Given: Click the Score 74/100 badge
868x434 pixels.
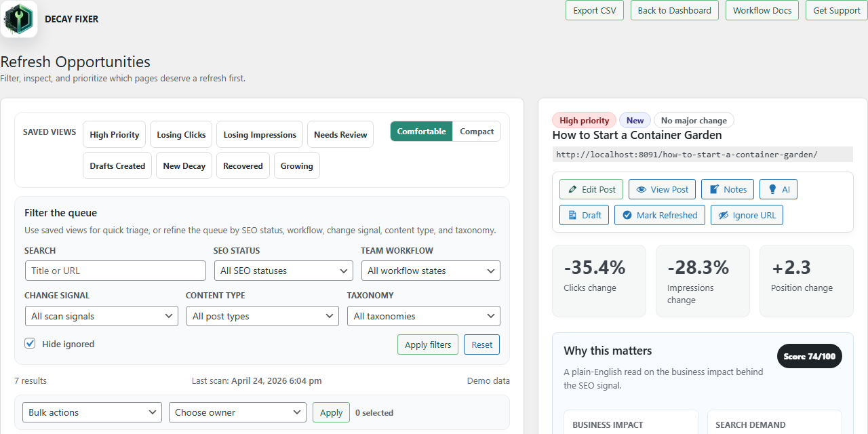Looking at the screenshot, I should pyautogui.click(x=810, y=356).
